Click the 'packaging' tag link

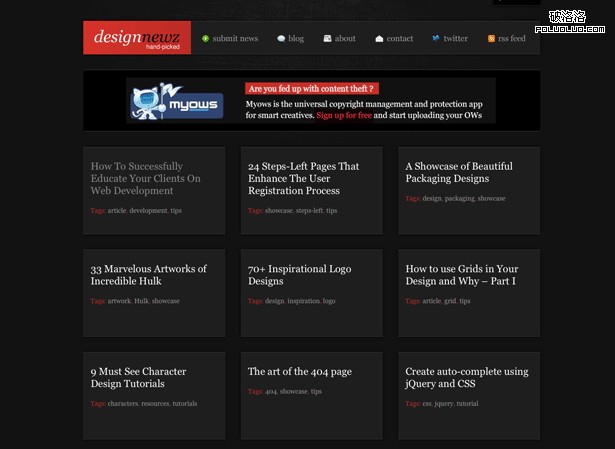459,199
